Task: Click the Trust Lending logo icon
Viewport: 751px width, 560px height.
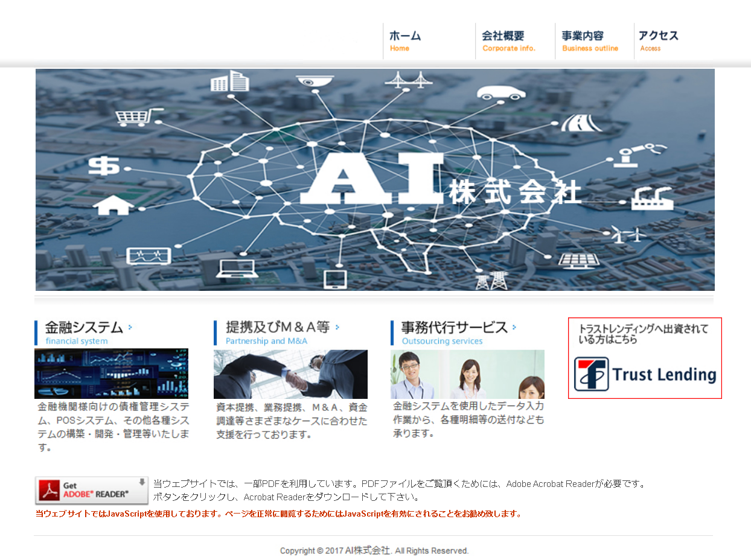Action: [x=591, y=374]
